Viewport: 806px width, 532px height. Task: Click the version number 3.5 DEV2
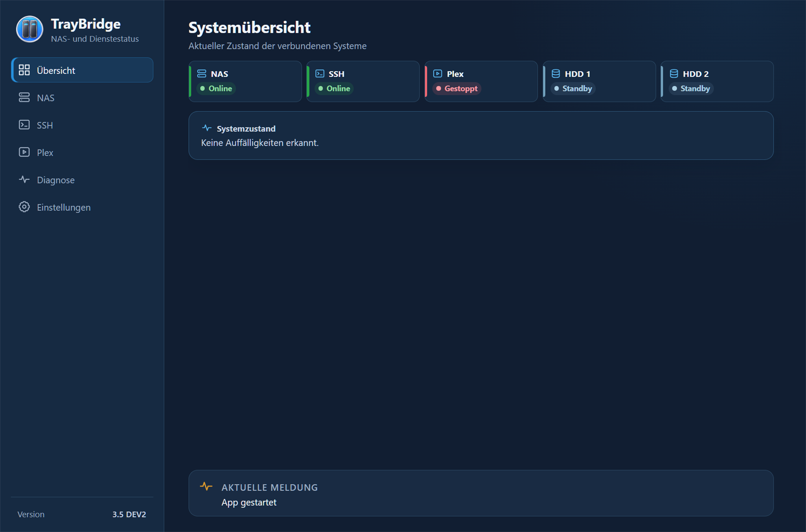(x=129, y=514)
